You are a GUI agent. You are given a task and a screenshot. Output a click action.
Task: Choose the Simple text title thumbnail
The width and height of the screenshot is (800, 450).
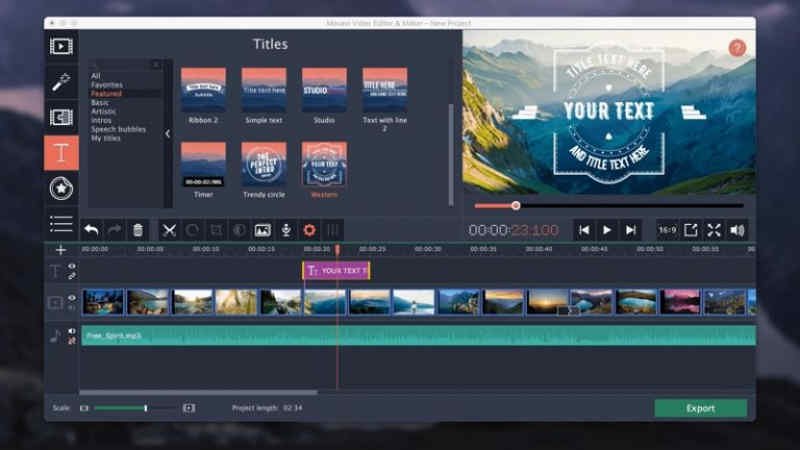pyautogui.click(x=264, y=90)
